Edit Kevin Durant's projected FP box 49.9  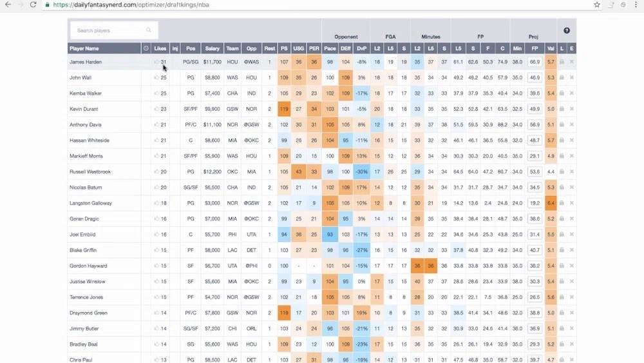coord(535,109)
